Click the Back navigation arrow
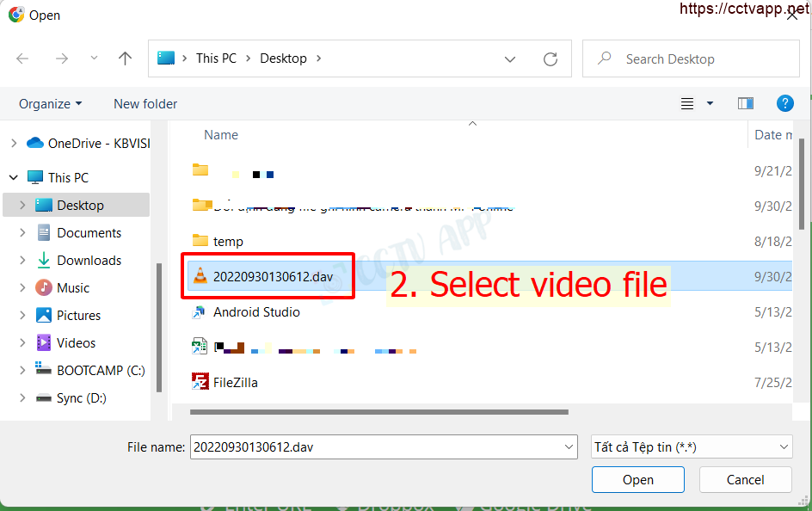 pos(23,58)
